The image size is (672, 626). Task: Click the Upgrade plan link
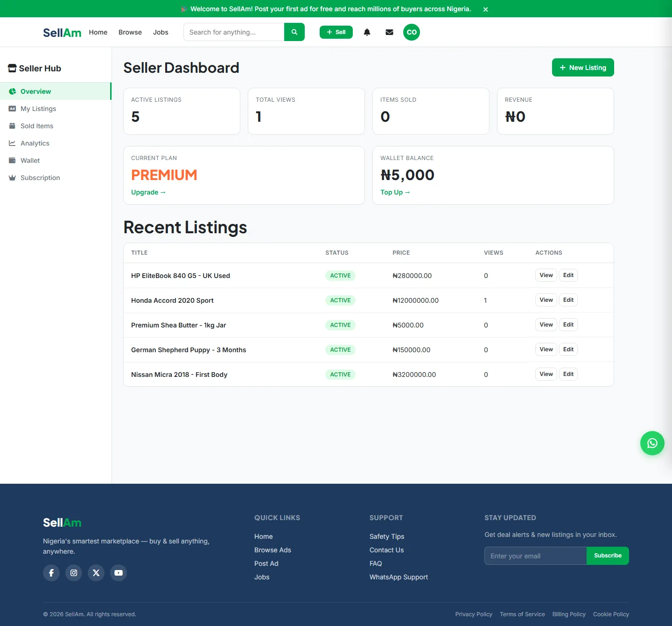(148, 192)
